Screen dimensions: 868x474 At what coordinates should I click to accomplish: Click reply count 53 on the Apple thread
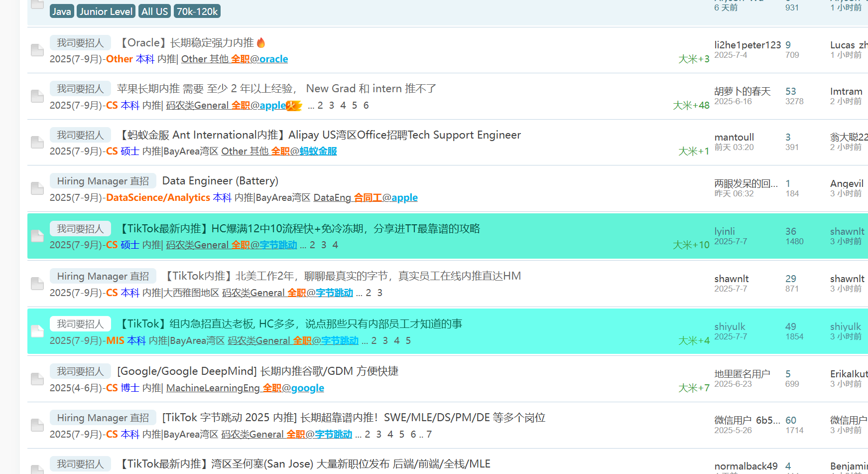(791, 91)
